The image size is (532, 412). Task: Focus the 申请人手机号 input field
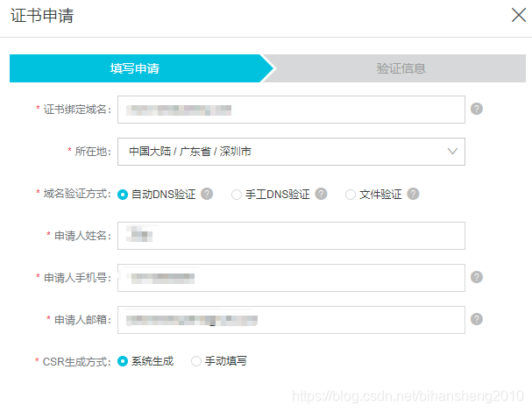291,278
